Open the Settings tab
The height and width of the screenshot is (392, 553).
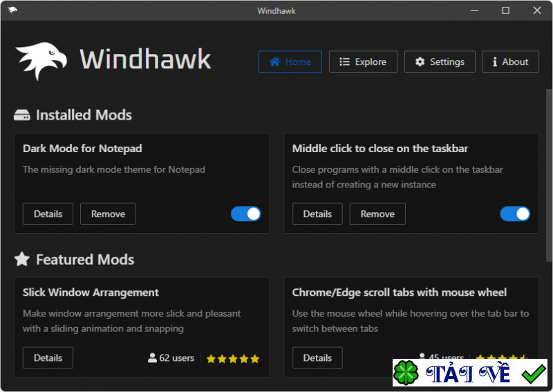click(440, 62)
